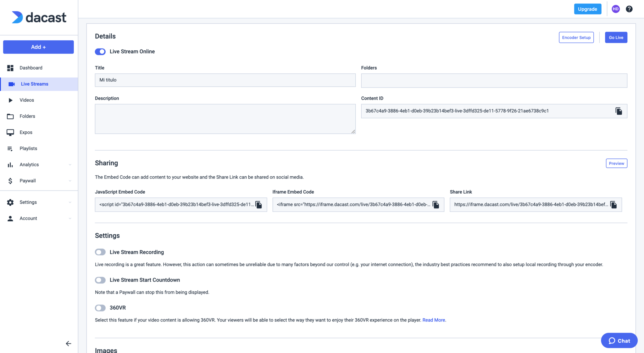Viewport: 644px width, 353px height.
Task: Open the Read More link
Action: point(433,320)
